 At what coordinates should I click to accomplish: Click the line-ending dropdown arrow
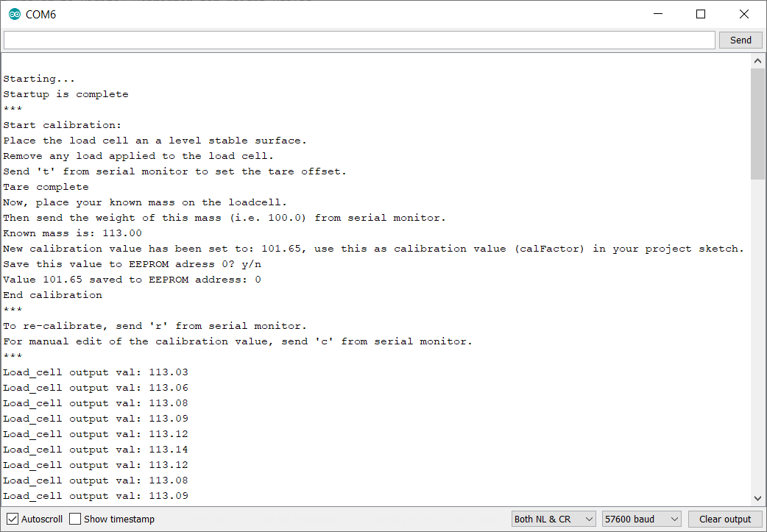(587, 519)
